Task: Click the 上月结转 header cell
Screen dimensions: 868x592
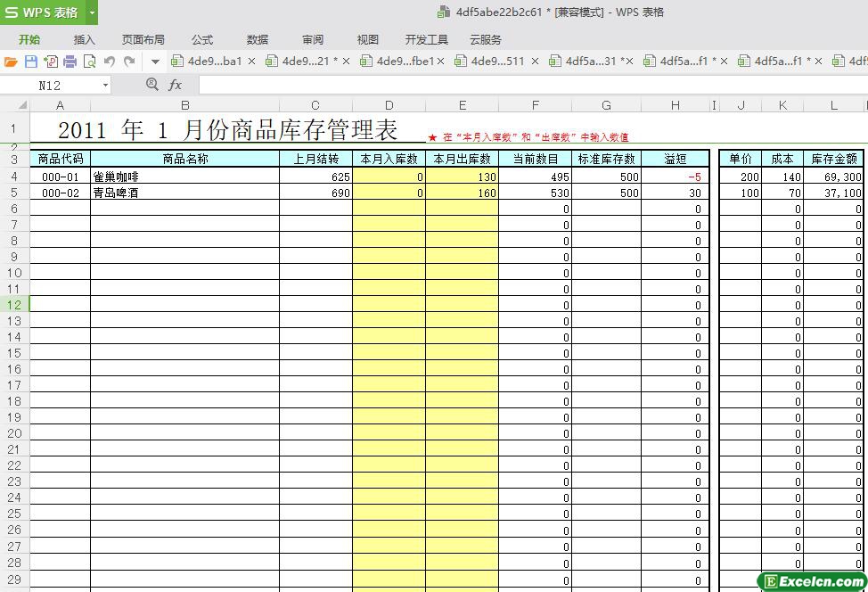Action: [315, 159]
